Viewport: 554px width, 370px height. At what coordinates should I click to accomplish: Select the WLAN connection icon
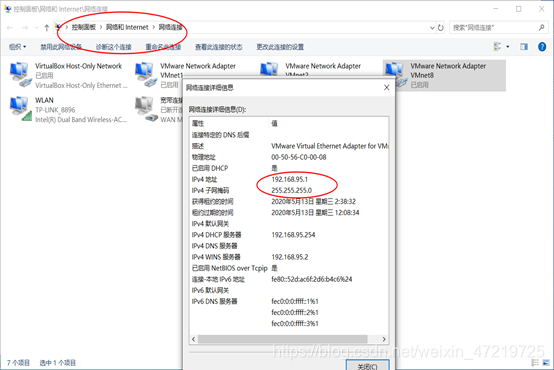pos(20,108)
